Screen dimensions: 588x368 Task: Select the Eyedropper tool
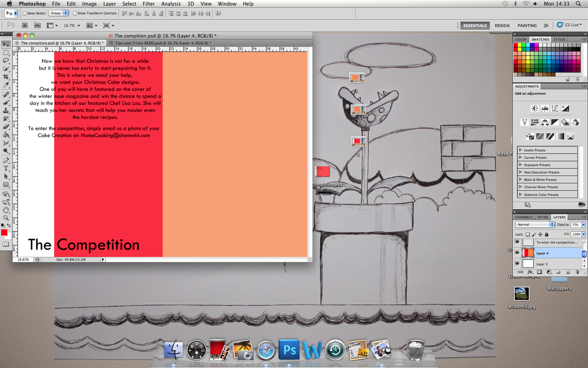(6, 85)
